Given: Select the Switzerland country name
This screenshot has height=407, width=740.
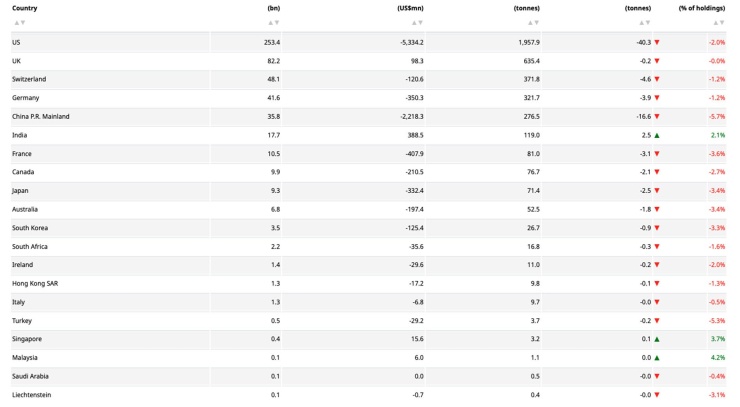Looking at the screenshot, I should (x=29, y=79).
